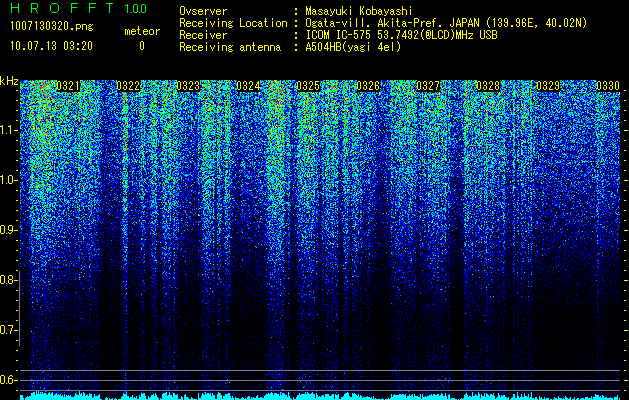Click the 0.7 frequency axis label
Viewport: 629px width, 400px height.
pos(7,330)
